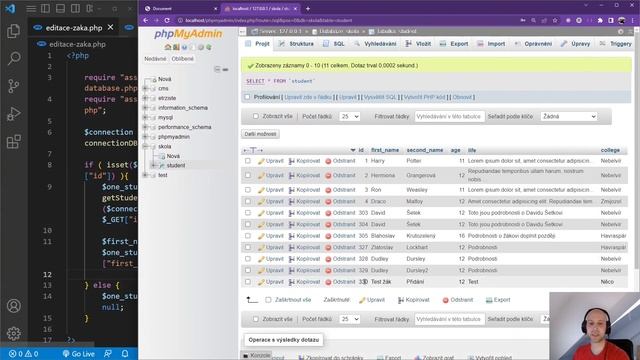
Task: Sort by first_name column header
Action: pyautogui.click(x=385, y=150)
